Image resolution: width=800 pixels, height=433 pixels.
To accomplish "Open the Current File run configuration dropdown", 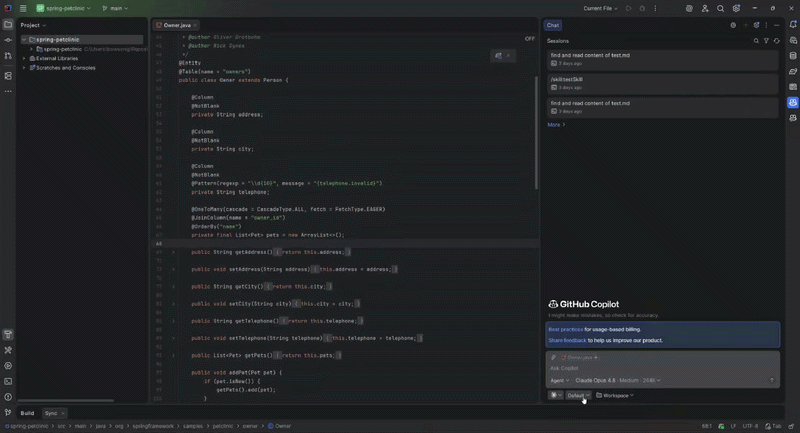I will (601, 8).
